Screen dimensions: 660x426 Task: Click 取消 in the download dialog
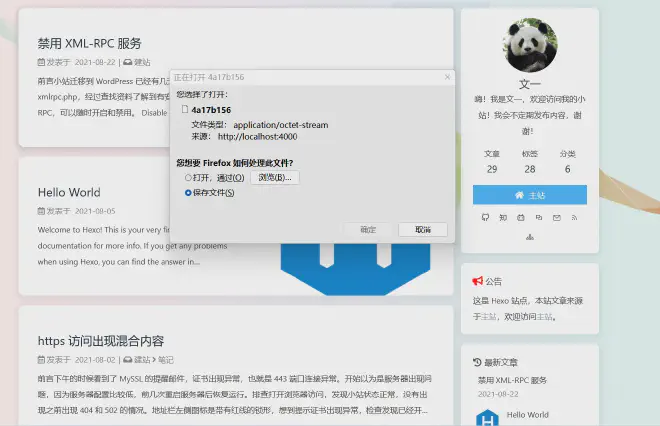(x=423, y=229)
